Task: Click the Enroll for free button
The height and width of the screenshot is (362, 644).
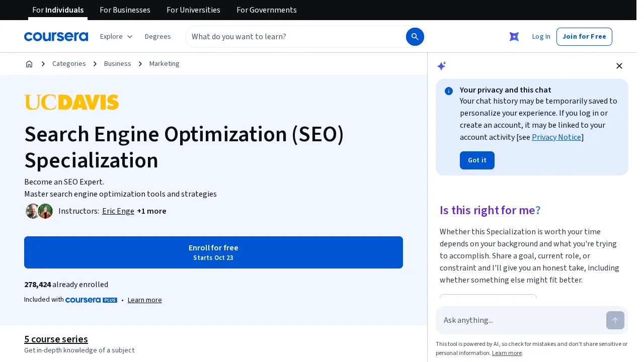Action: click(x=213, y=252)
